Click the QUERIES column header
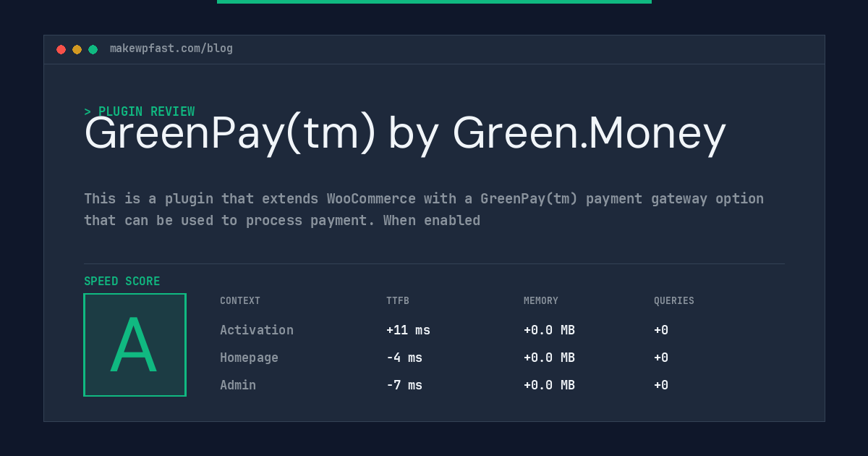Image resolution: width=868 pixels, height=456 pixels. click(674, 301)
